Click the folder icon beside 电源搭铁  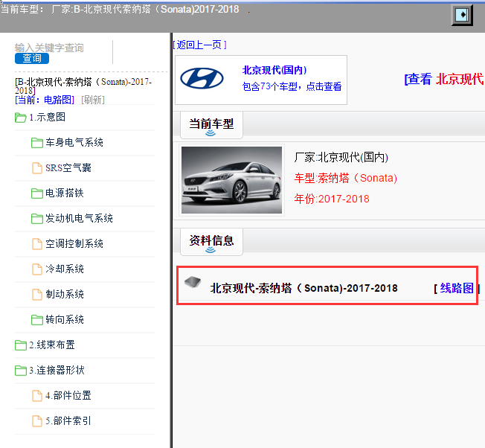(x=37, y=193)
